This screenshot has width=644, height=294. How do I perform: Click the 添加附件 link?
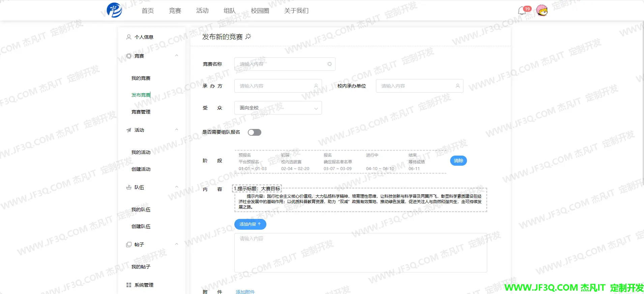click(x=245, y=292)
